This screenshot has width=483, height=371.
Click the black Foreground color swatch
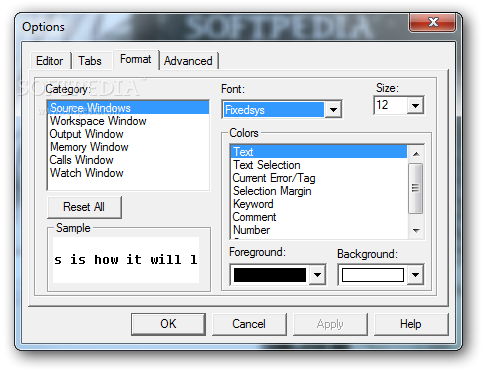[270, 275]
